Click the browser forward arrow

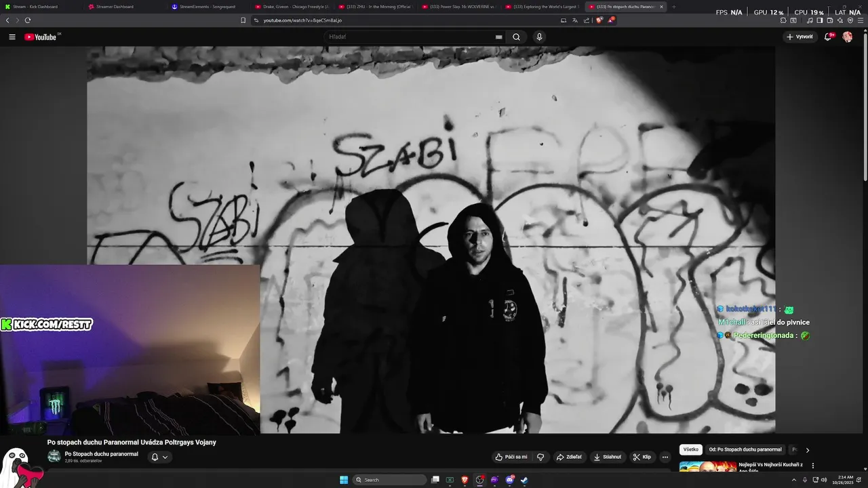click(18, 20)
